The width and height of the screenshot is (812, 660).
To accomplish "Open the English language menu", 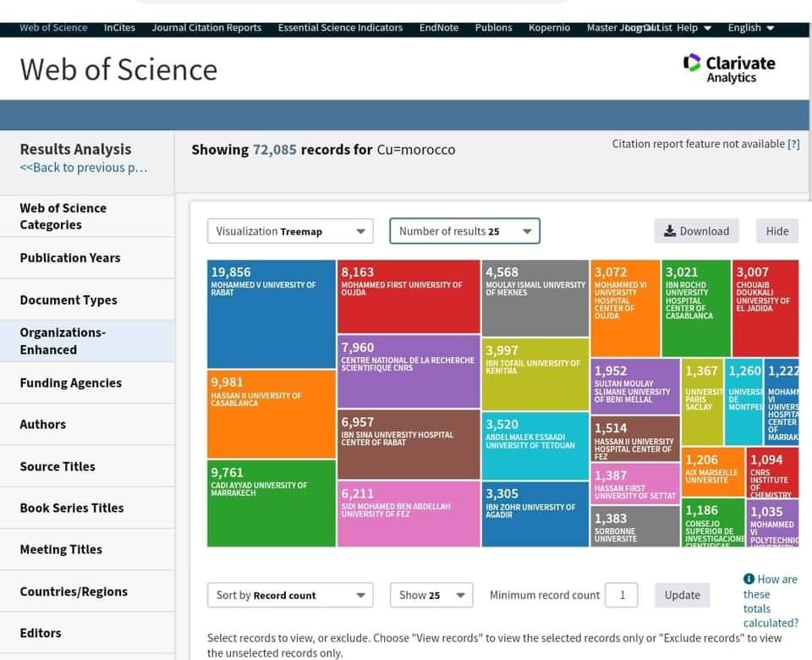I will click(x=751, y=27).
